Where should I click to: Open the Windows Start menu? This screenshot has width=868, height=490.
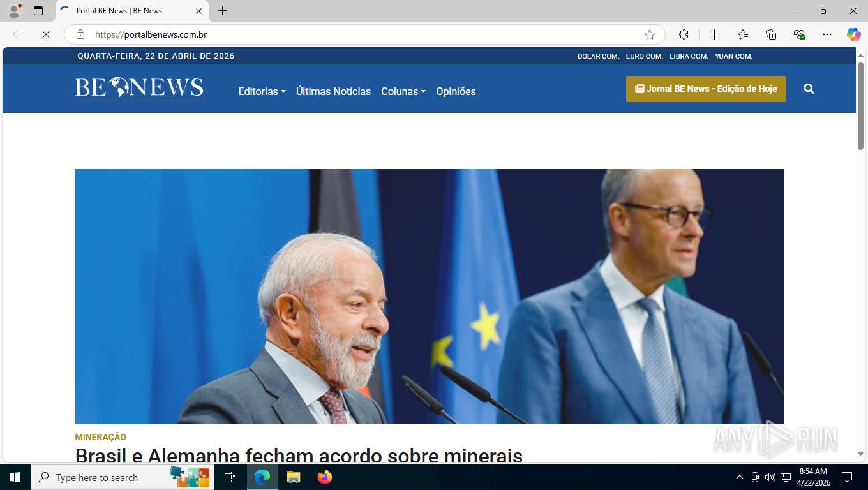[15, 477]
